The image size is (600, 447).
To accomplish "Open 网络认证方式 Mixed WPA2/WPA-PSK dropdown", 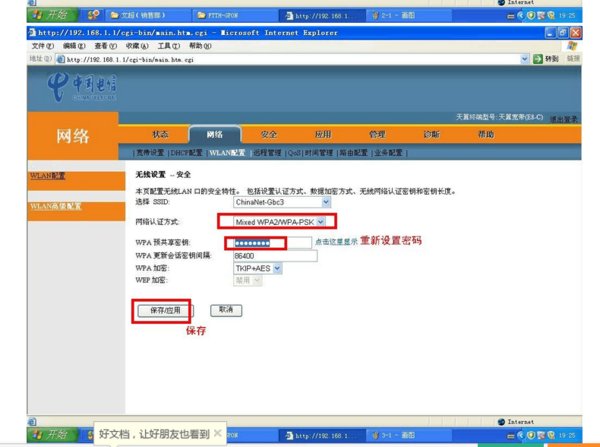I will (x=279, y=222).
